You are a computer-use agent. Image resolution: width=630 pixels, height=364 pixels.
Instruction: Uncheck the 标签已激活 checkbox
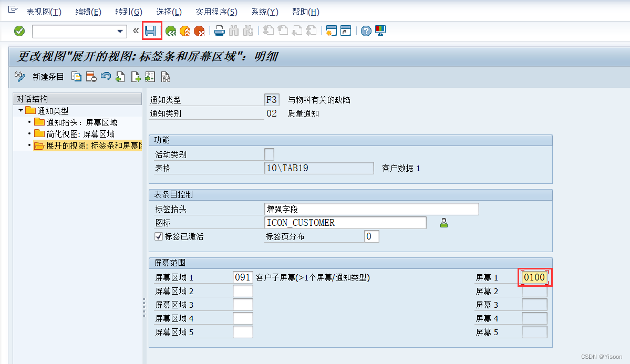(x=158, y=236)
